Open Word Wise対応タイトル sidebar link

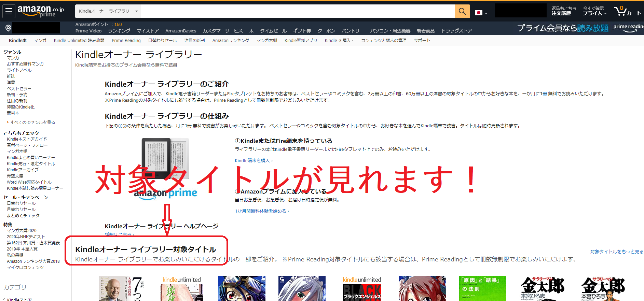(x=29, y=182)
